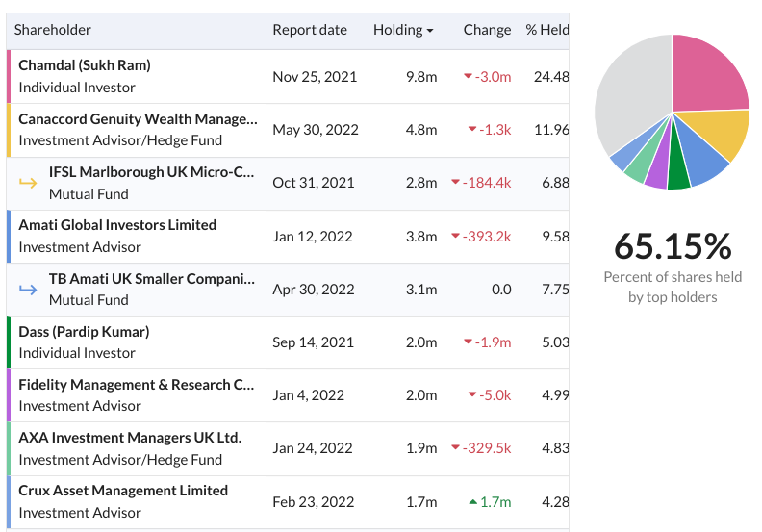Open Canaccord Genuity Wealth Management shareholder
This screenshot has width=762, height=532.
[x=138, y=119]
